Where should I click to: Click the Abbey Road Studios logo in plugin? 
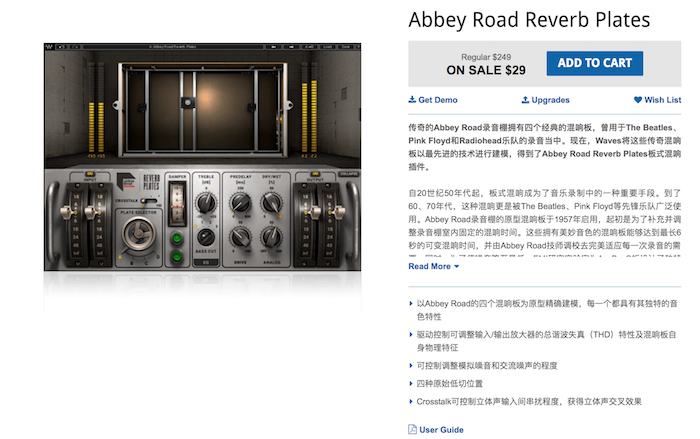click(126, 181)
